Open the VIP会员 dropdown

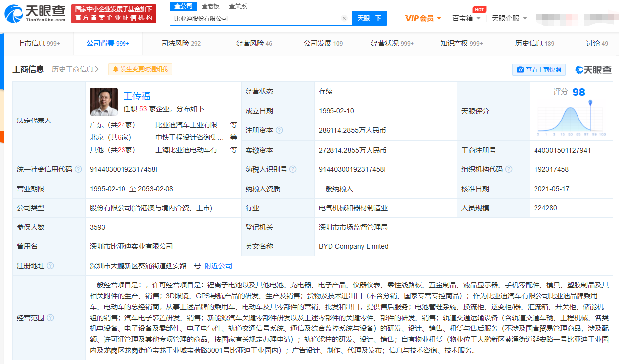click(423, 18)
